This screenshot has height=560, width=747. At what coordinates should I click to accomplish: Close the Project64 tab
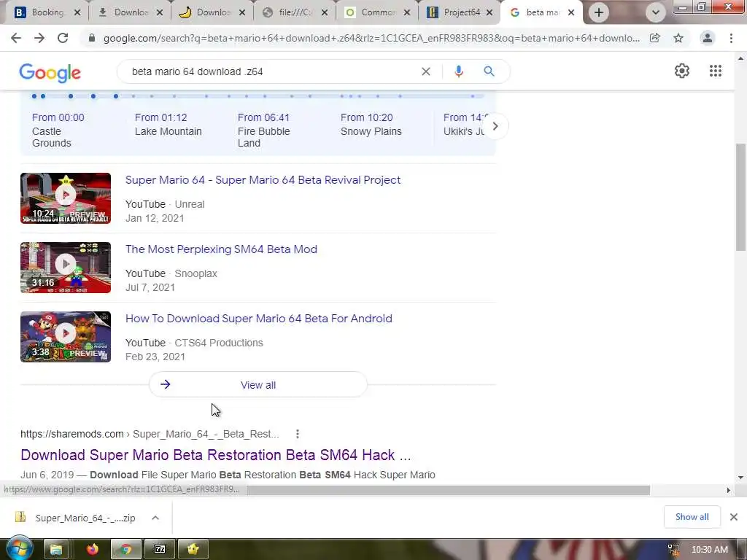[489, 13]
